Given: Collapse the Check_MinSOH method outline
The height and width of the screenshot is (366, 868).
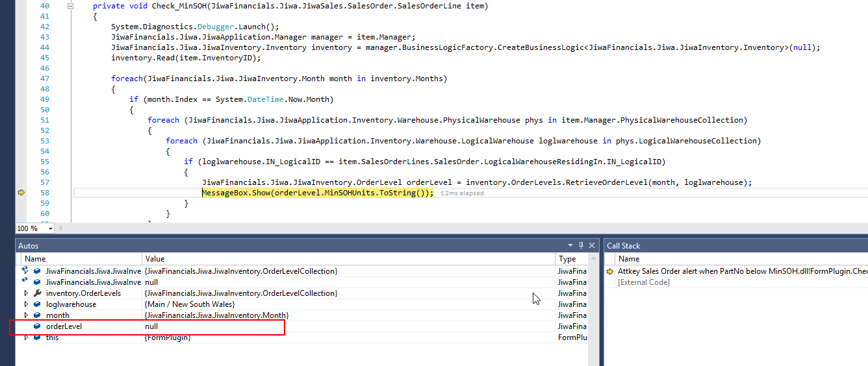Looking at the screenshot, I should (x=70, y=6).
